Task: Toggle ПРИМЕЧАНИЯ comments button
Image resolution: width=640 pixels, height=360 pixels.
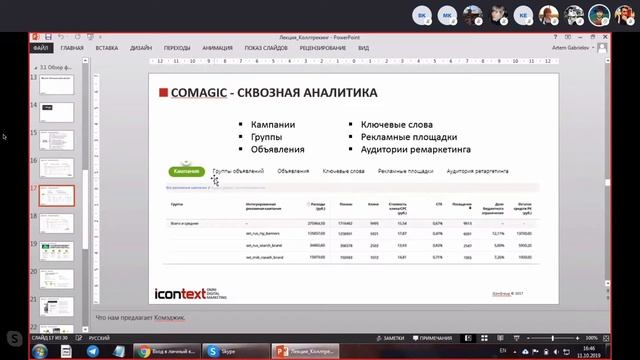Action: (x=432, y=338)
